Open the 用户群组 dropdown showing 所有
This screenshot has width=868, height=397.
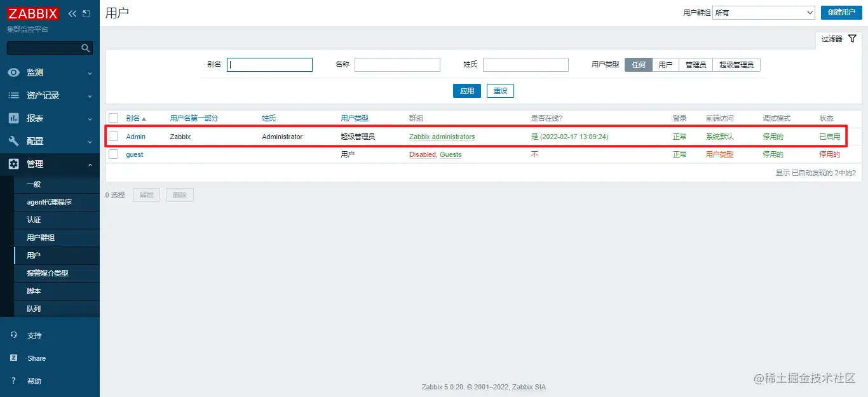coord(764,13)
